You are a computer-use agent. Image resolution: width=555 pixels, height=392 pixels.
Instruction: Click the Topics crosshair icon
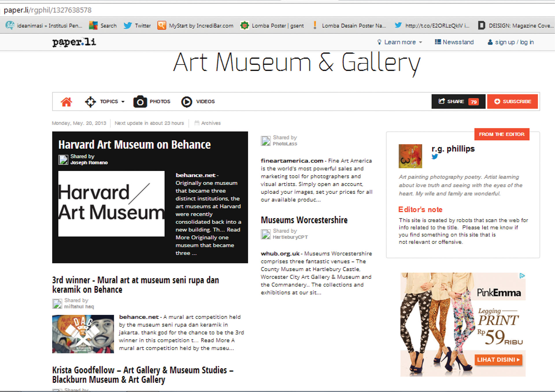click(90, 102)
